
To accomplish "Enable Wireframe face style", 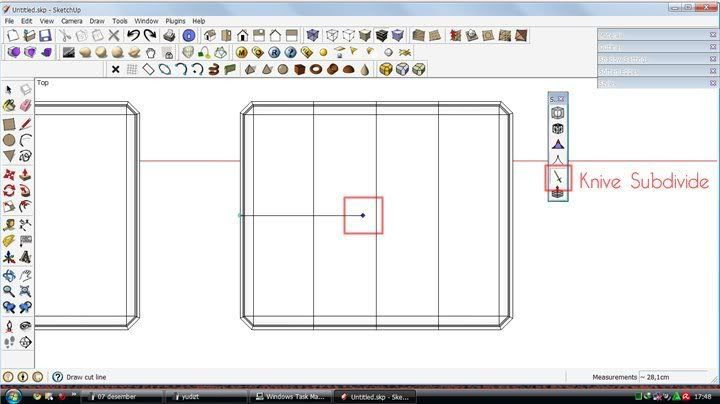I will click(x=332, y=35).
